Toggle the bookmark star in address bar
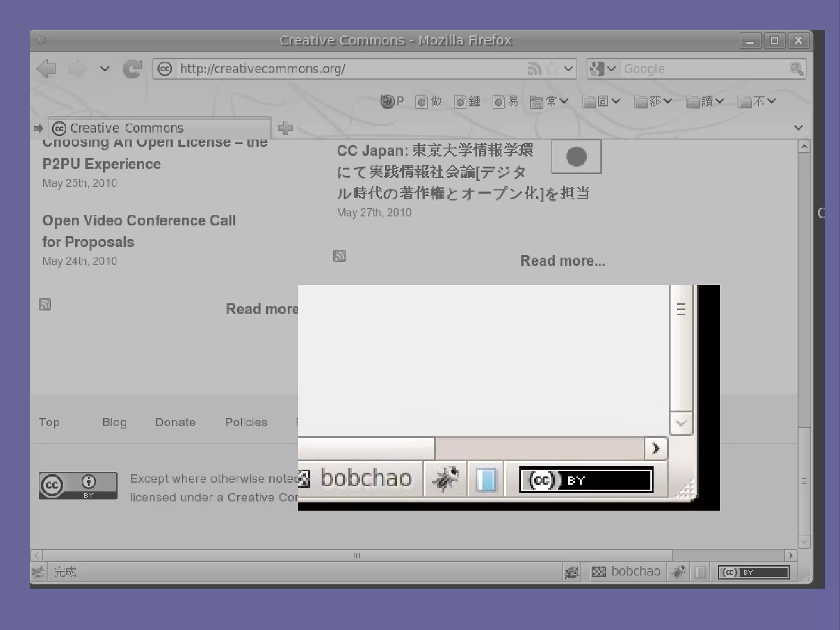The width and height of the screenshot is (840, 630). [552, 69]
